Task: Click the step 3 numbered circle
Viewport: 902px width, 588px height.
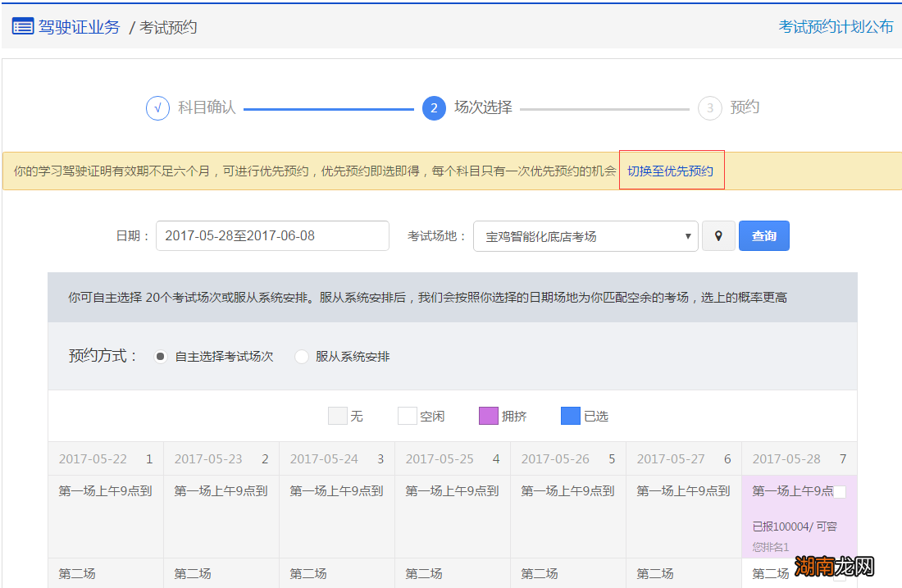Action: [709, 108]
